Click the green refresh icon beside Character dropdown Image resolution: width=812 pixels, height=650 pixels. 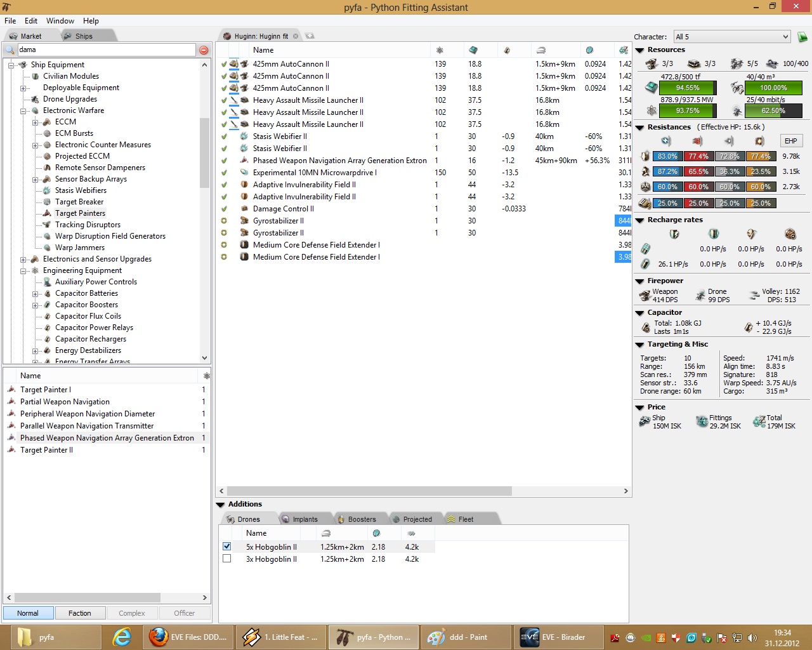[x=802, y=37]
